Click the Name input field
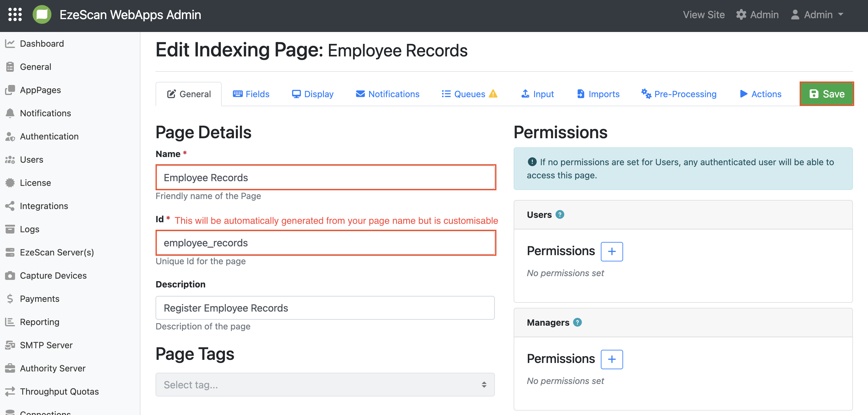Viewport: 868px width, 415px height. pyautogui.click(x=325, y=177)
